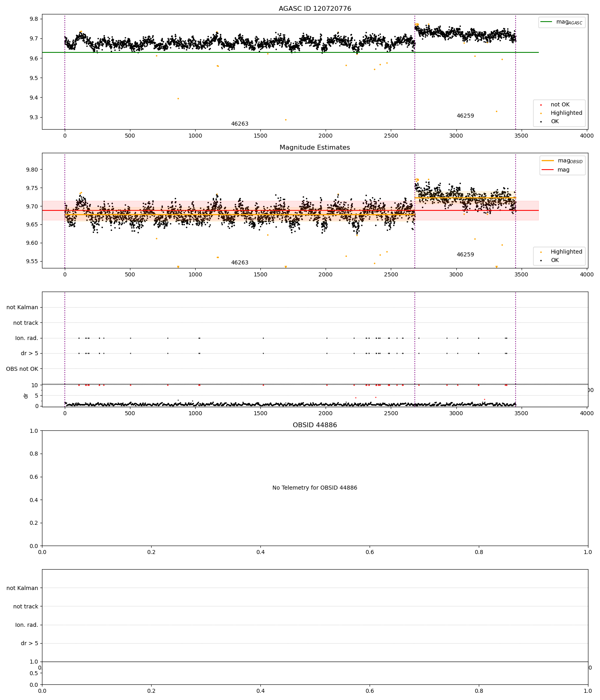Click the 4000 x-tick under the top plot
This screenshot has width=600, height=700.
point(587,136)
